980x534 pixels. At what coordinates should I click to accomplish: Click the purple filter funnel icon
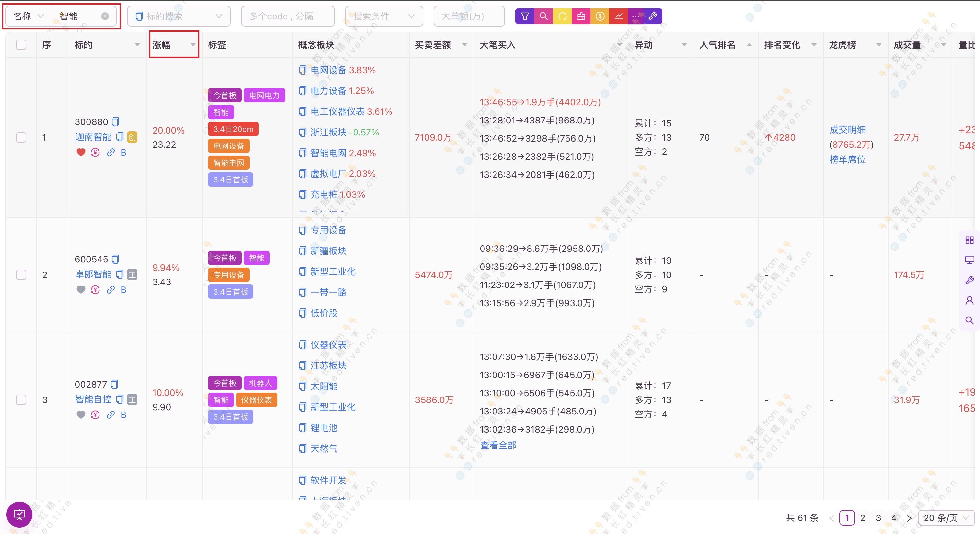pos(525,16)
